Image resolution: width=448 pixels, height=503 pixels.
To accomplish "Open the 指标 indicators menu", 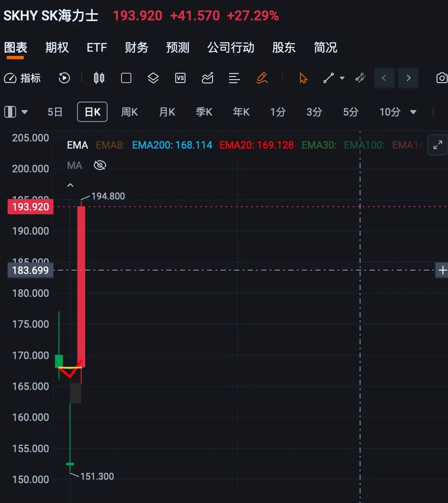I will tap(22, 78).
